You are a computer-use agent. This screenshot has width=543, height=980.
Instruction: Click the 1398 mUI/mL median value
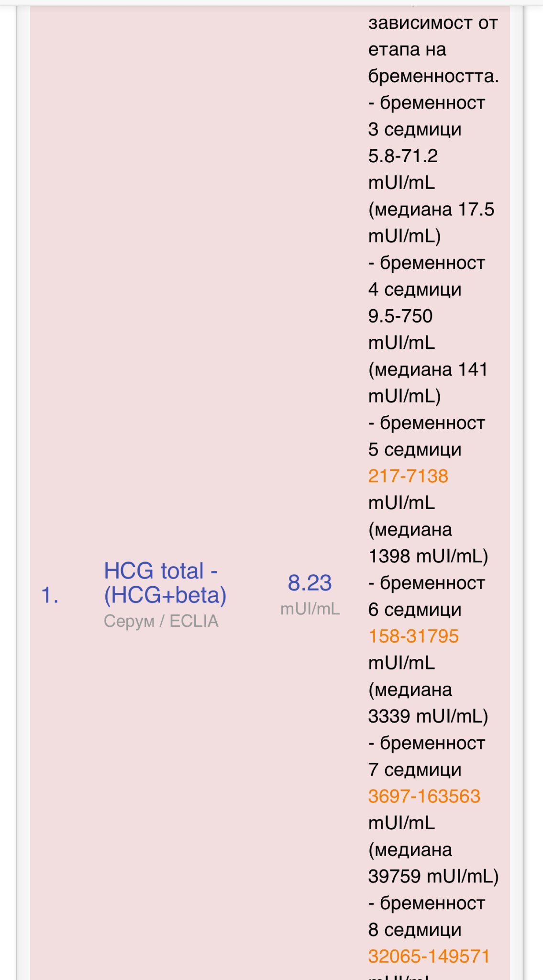428,556
